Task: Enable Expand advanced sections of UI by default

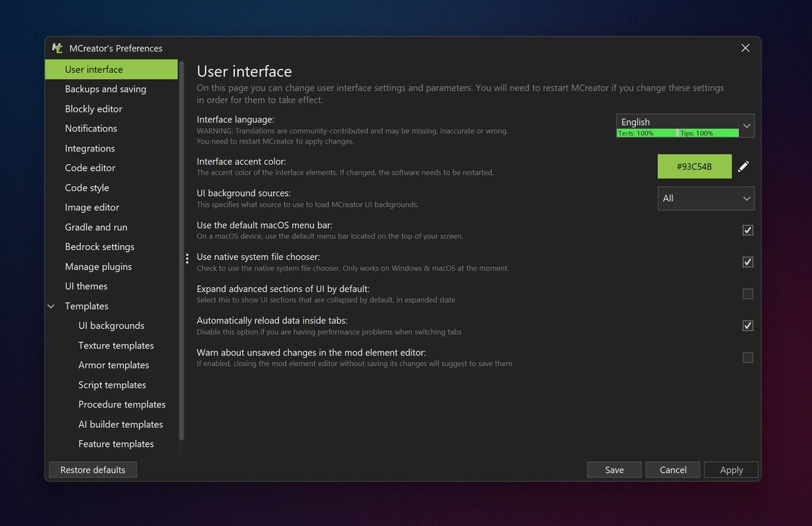Action: (748, 294)
